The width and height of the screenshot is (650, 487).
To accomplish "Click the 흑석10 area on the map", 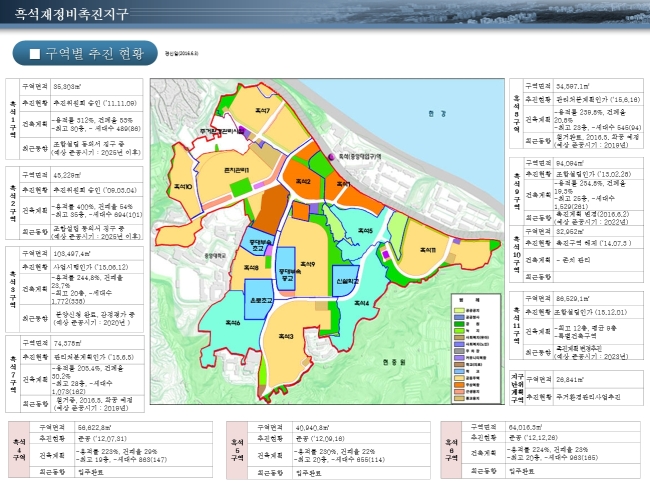I will 183,187.
